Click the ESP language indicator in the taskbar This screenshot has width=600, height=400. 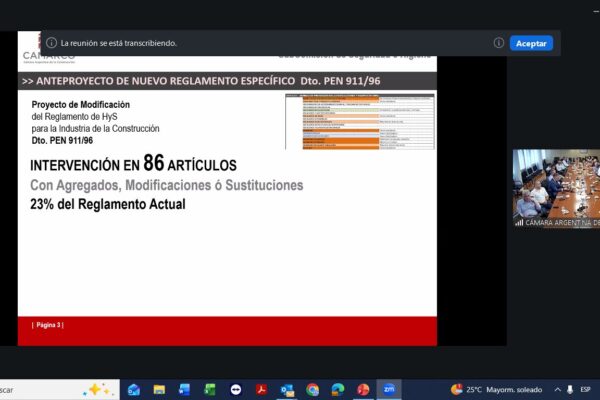tap(585, 390)
